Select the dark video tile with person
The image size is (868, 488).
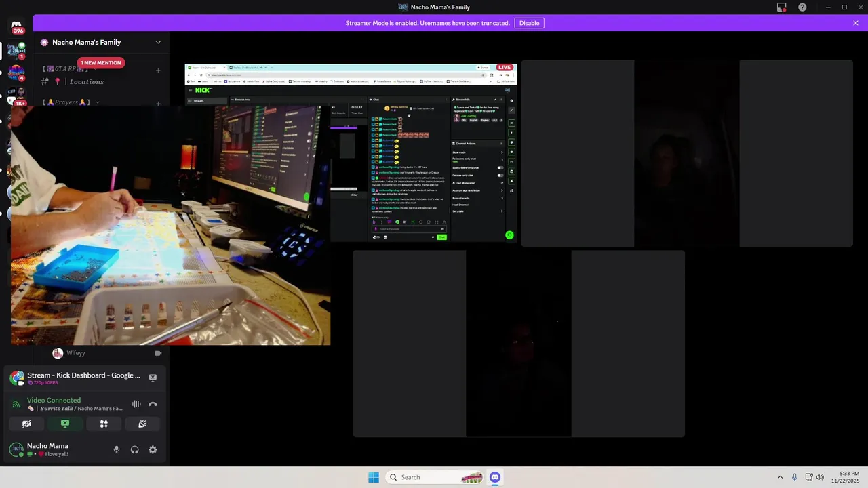(687, 153)
